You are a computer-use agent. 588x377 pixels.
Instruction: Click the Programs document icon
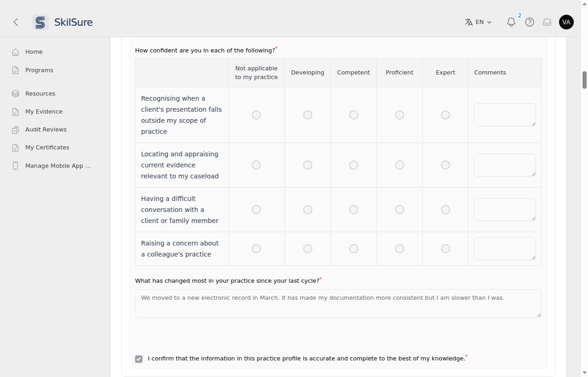click(x=16, y=70)
